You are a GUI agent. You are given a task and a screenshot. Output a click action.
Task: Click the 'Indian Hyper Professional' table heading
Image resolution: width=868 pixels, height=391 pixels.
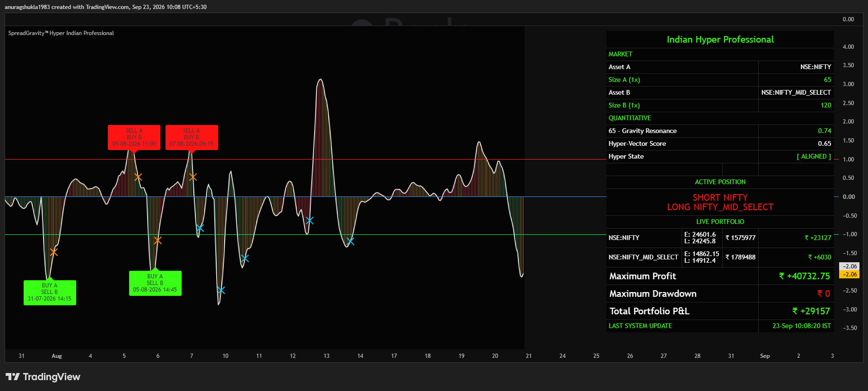point(720,40)
